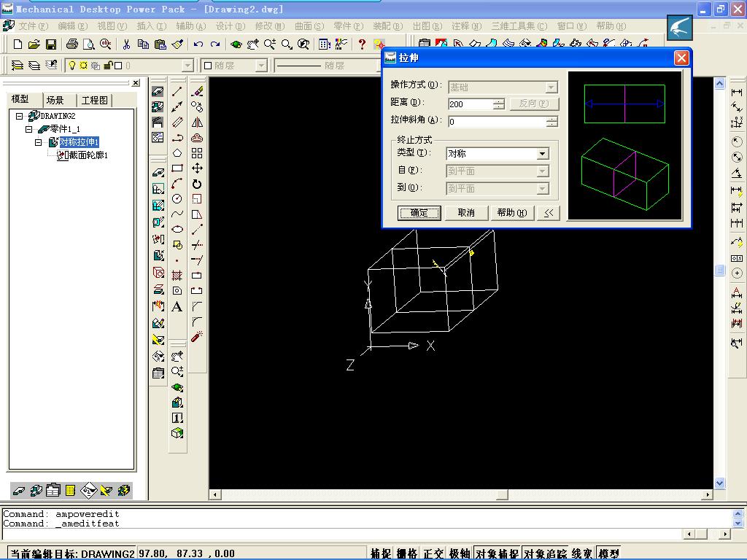Open the 类型 termination type dropdown
This screenshot has height=560, width=747.
[x=542, y=154]
